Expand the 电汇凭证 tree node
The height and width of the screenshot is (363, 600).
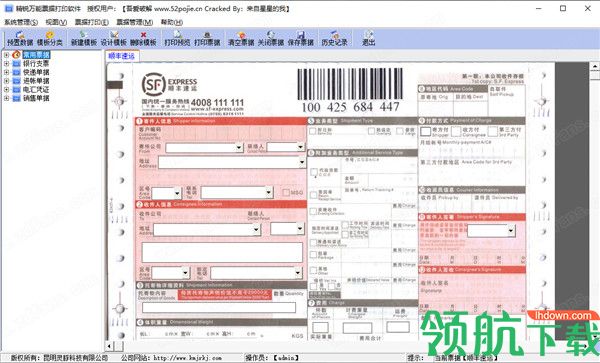pos(6,90)
